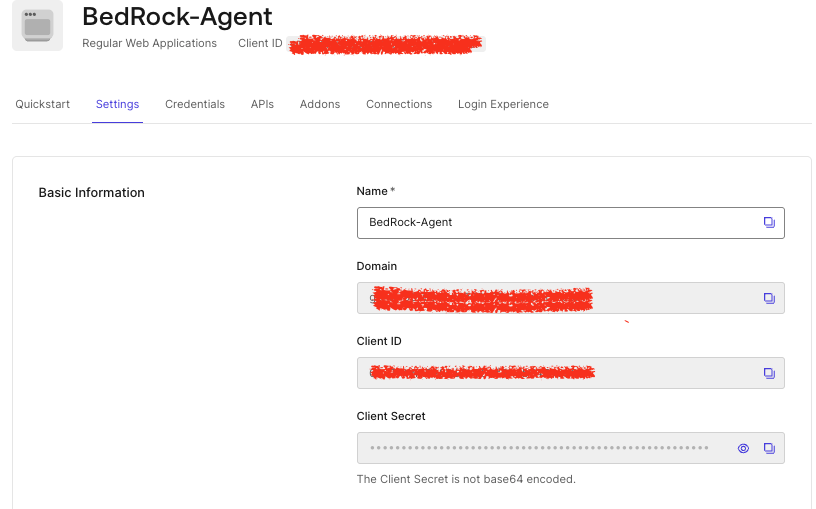Click the Domain field label
Image resolution: width=816 pixels, height=509 pixels.
click(377, 266)
